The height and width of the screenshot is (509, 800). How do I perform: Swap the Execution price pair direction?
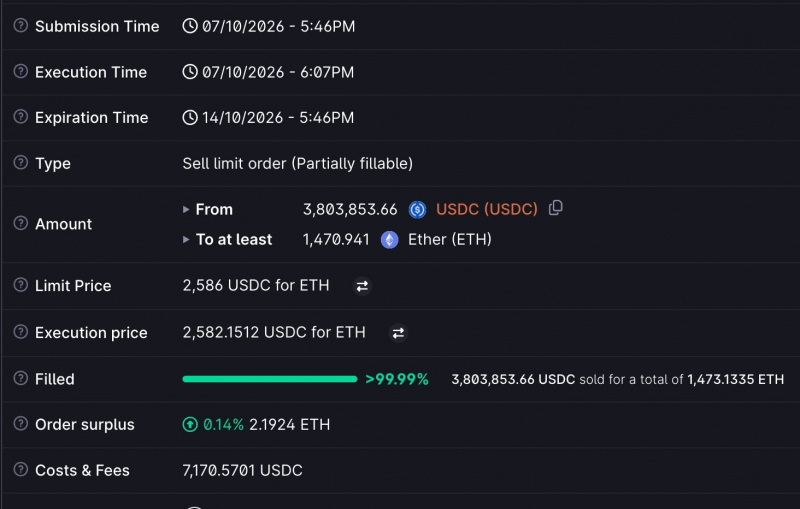coord(398,333)
